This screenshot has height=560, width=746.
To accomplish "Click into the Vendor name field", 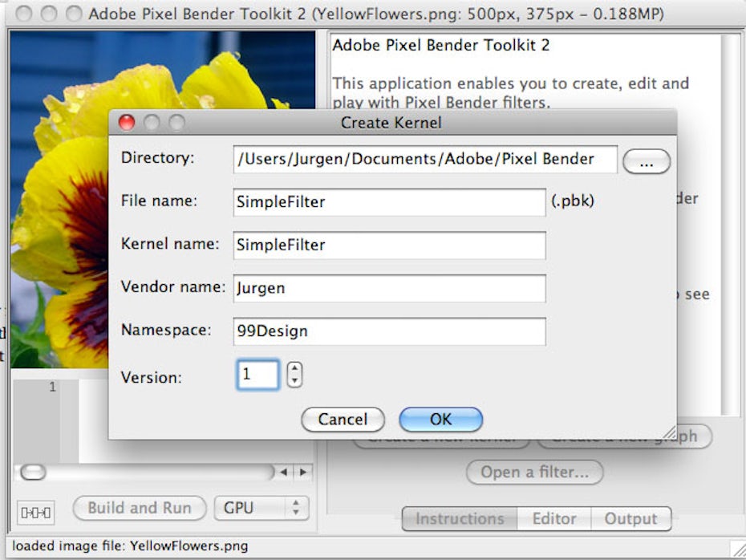I will [389, 288].
